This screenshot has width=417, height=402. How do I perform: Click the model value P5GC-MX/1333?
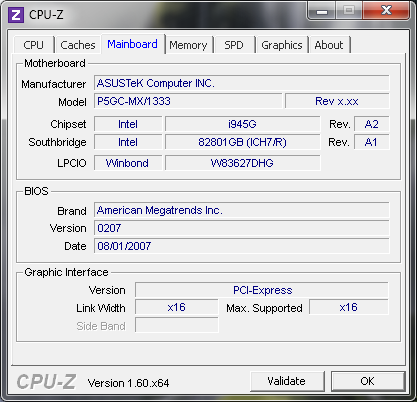point(188,101)
